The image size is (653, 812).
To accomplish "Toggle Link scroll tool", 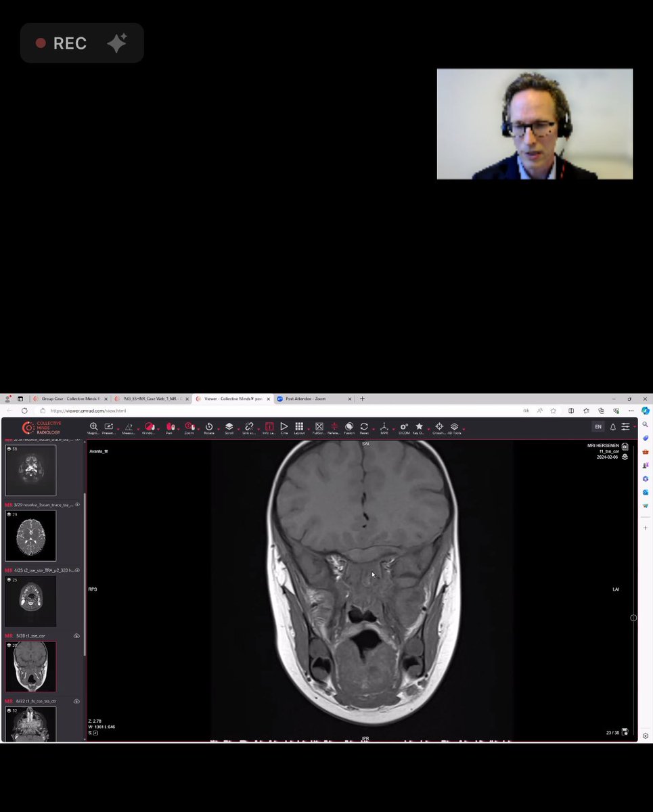I will click(249, 428).
